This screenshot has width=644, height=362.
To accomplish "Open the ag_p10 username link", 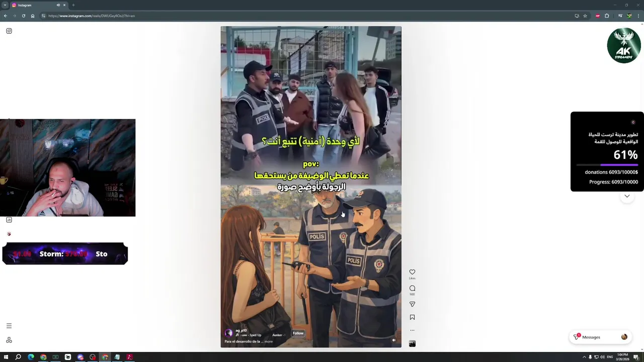I will point(241,330).
